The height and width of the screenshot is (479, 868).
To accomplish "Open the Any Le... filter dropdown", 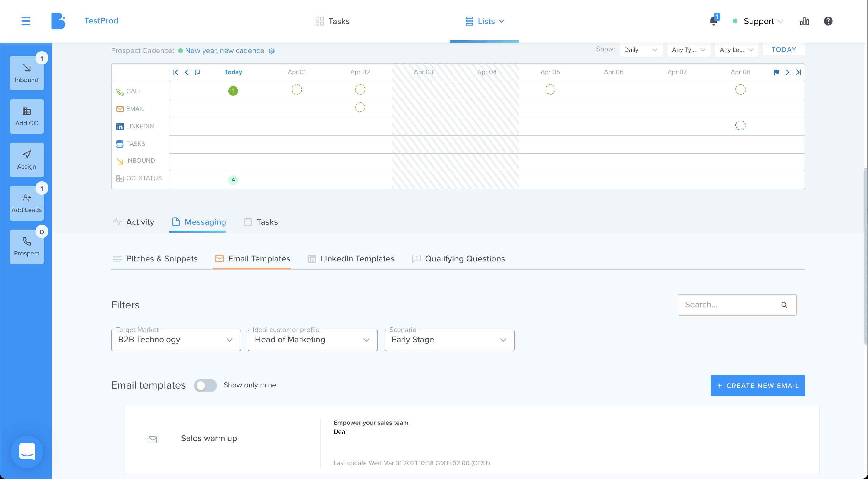I will pos(736,50).
